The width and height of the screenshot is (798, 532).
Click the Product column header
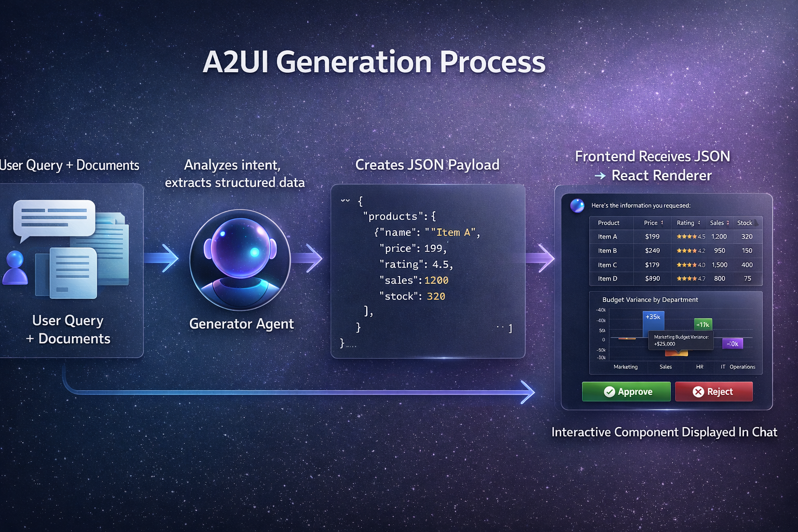[x=608, y=223]
